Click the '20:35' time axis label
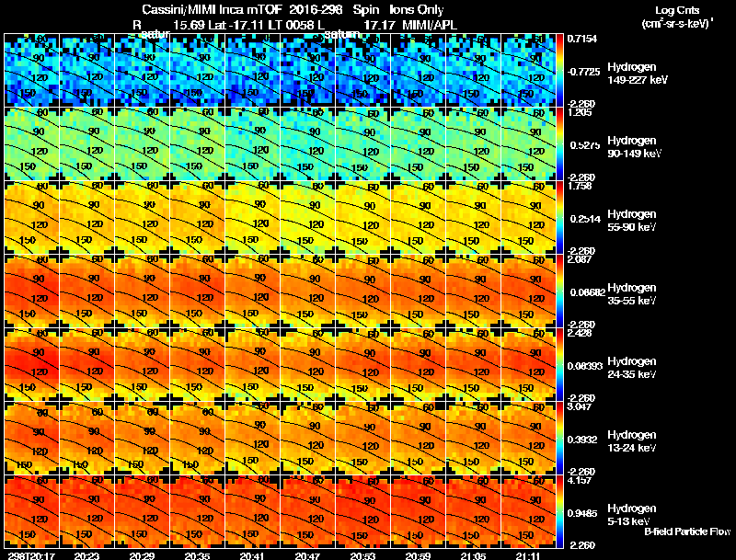Screen dimensions: 736x560 pyautogui.click(x=197, y=555)
